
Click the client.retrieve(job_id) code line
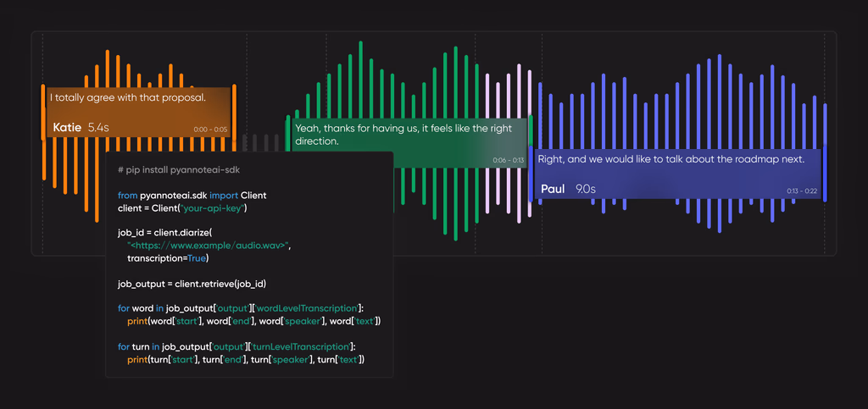(x=192, y=284)
